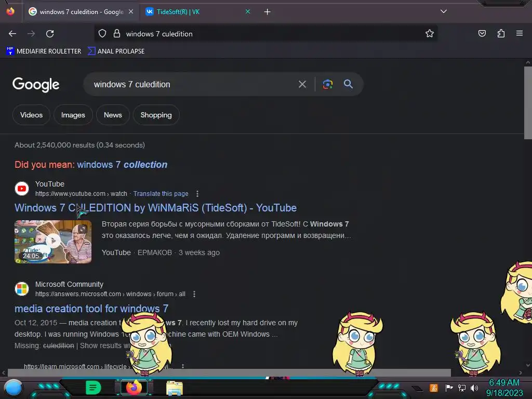Open more options for Microsoft Community result
The width and height of the screenshot is (532, 399).
click(194, 294)
